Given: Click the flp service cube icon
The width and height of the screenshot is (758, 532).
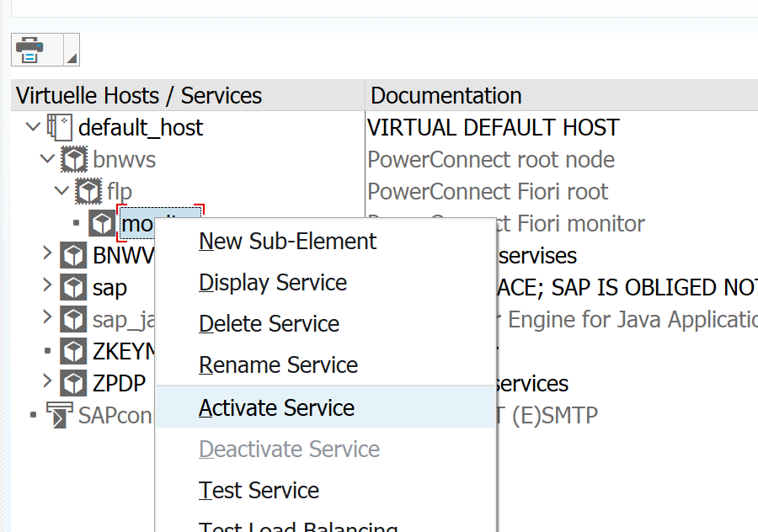Looking at the screenshot, I should (88, 191).
